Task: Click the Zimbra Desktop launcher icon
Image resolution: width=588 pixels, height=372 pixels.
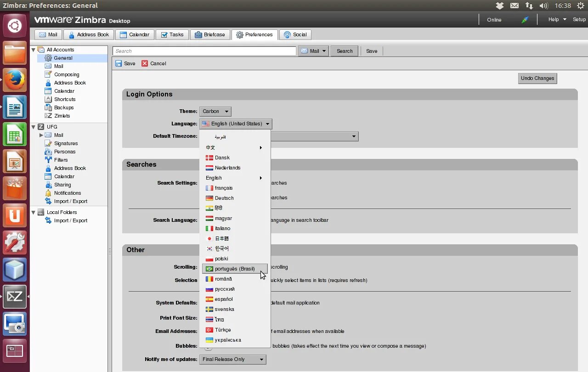Action: pos(15,297)
